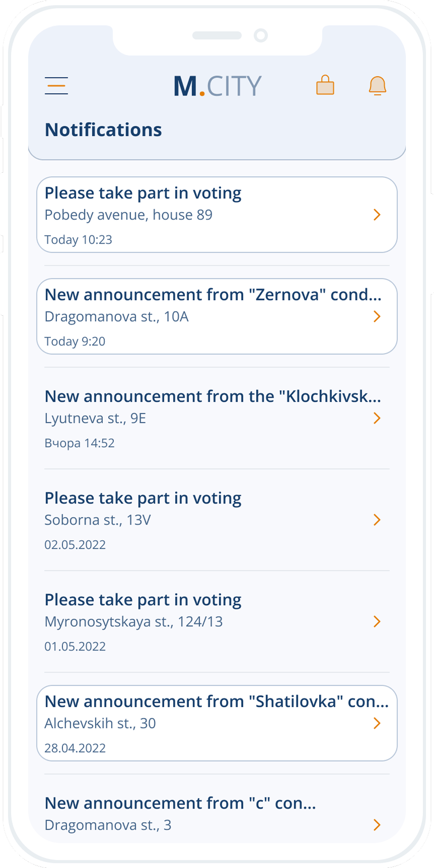Viewport: 434px width, 868px height.
Task: Expand the Pobedy avenue notification arrow
Action: pyautogui.click(x=377, y=215)
